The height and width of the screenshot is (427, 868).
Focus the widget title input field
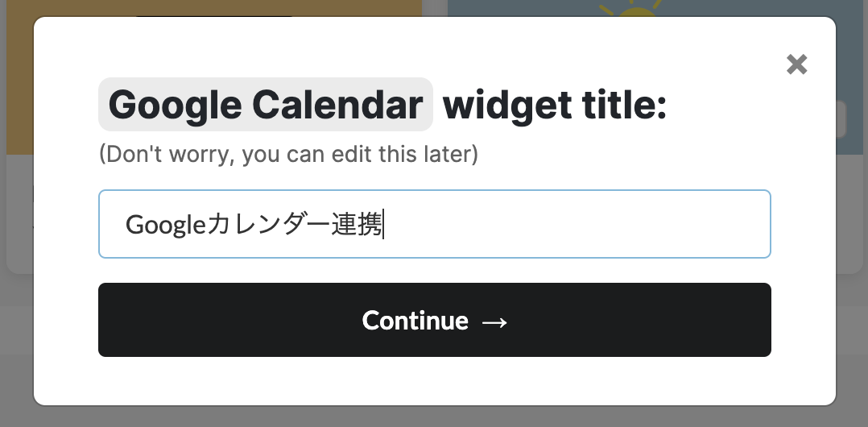(x=435, y=224)
